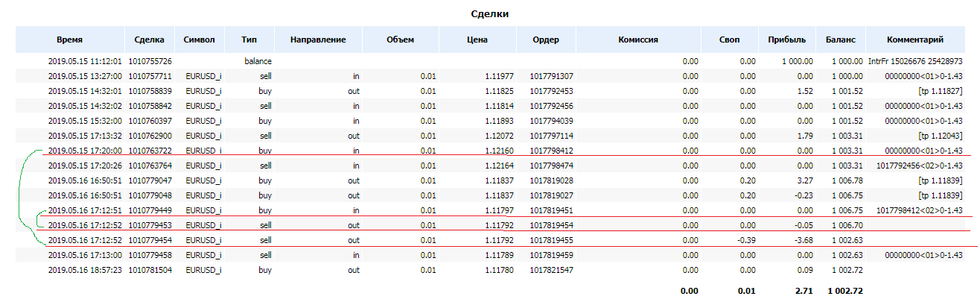Image resolution: width=980 pixels, height=302 pixels.
Task: Click comment '[tp 1.12043]'
Action: (941, 136)
